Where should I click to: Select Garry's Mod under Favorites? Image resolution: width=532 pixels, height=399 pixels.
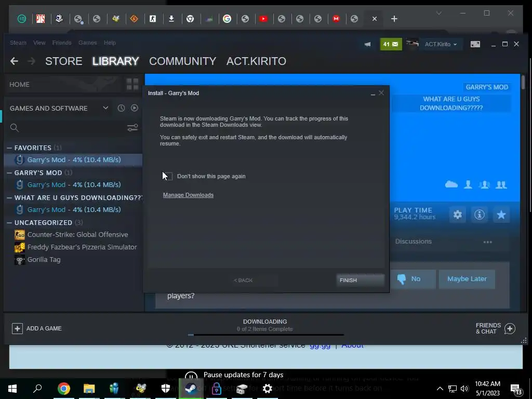[73, 160]
